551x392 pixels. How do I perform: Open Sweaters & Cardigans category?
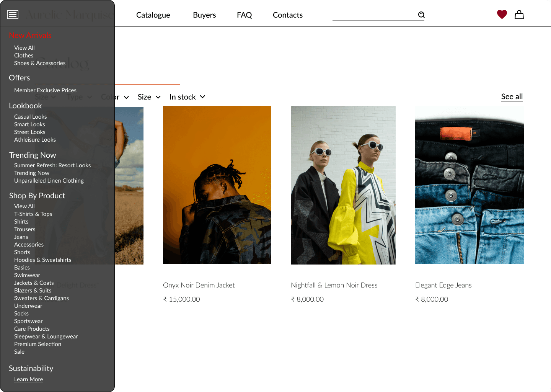point(41,298)
